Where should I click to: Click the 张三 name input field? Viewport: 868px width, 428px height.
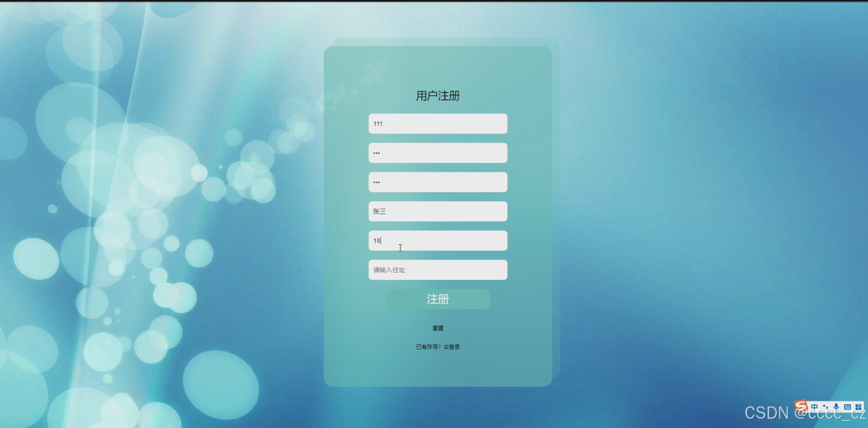[x=437, y=210]
